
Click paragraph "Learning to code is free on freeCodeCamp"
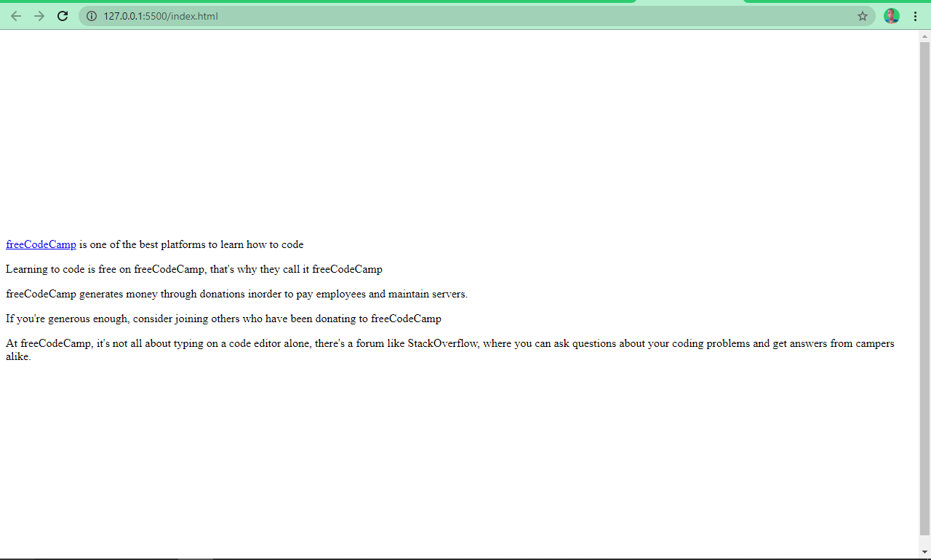pyautogui.click(x=194, y=269)
